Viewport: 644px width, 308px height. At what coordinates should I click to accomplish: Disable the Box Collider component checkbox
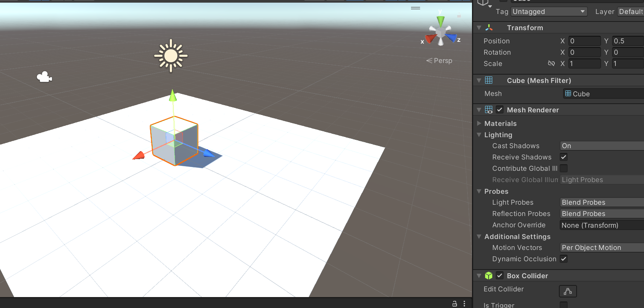click(499, 276)
